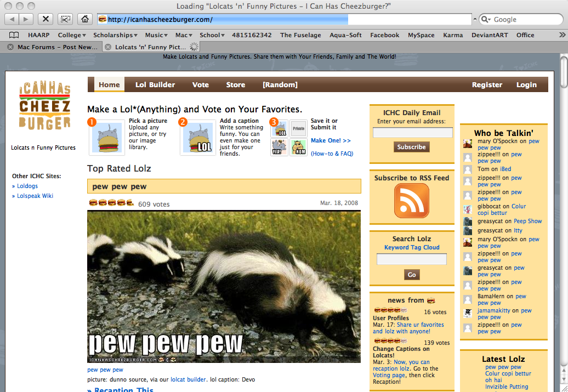Click the page vertical scrollbar thumb
The width and height of the screenshot is (568, 392).
(x=564, y=72)
